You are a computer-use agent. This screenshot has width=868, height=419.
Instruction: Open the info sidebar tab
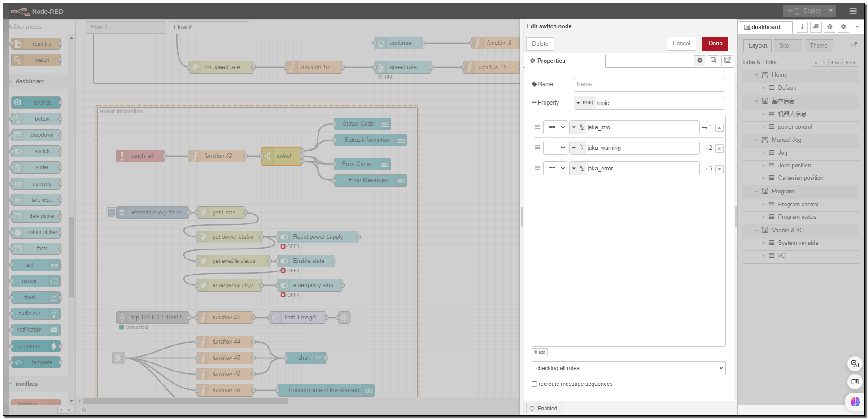[802, 27]
